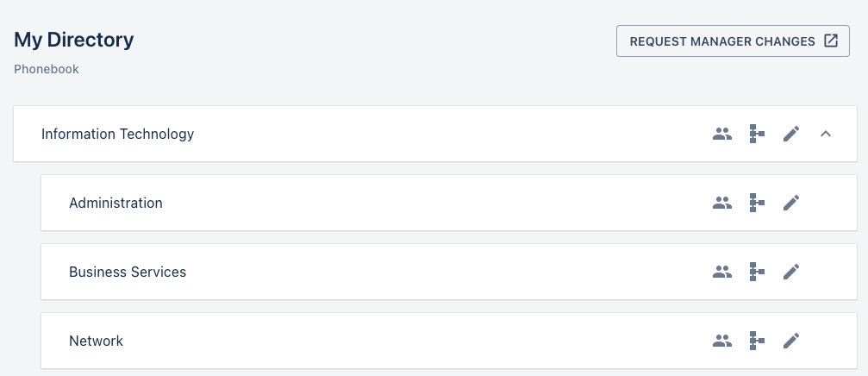Edit the Administration entry

[791, 203]
